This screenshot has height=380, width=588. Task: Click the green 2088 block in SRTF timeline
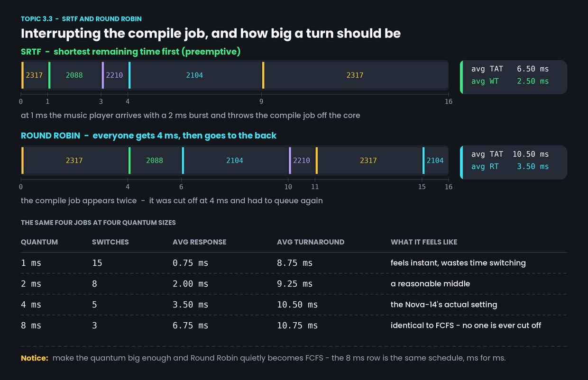coord(74,75)
